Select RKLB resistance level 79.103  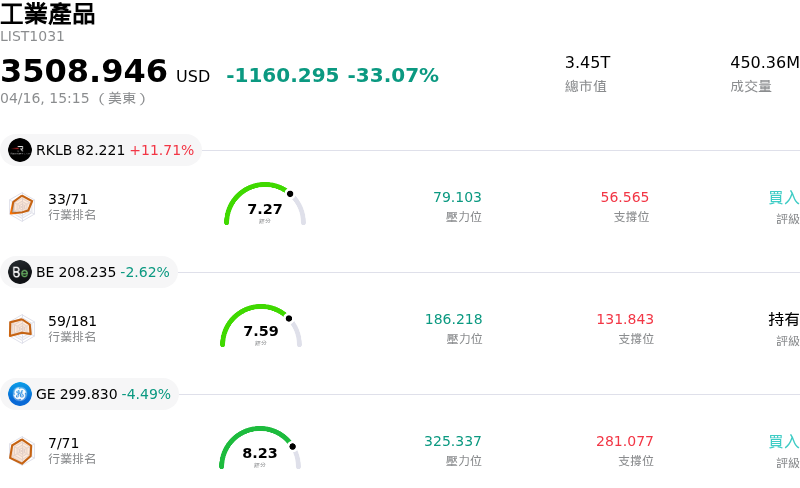457,198
